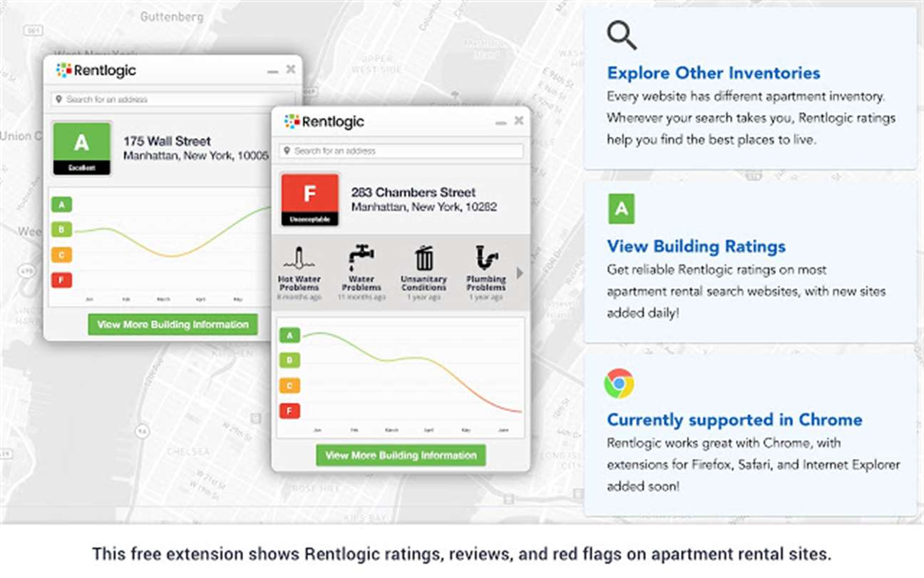Select the green A grade label in the 175 Wall Street chart
This screenshot has width=924, height=578.
tap(61, 206)
